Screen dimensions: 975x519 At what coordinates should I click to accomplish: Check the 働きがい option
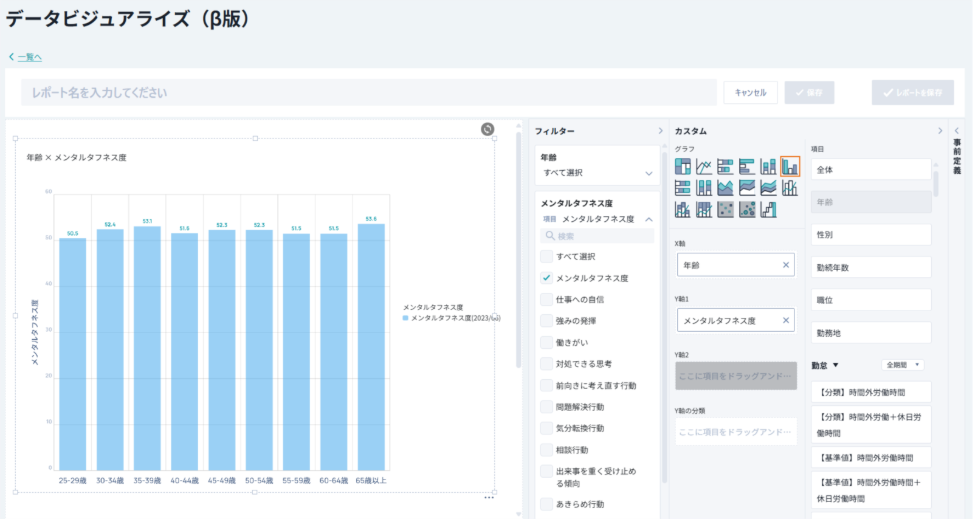coord(546,342)
